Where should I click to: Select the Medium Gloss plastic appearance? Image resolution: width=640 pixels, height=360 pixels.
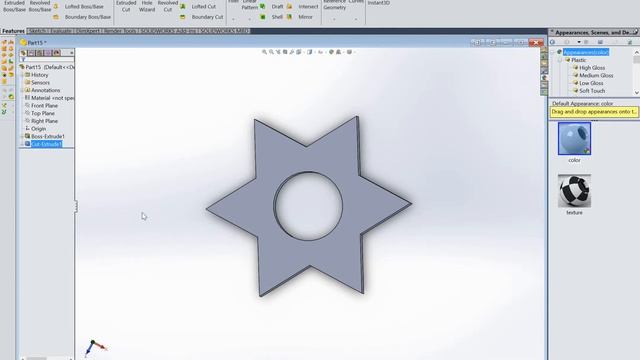coord(593,76)
